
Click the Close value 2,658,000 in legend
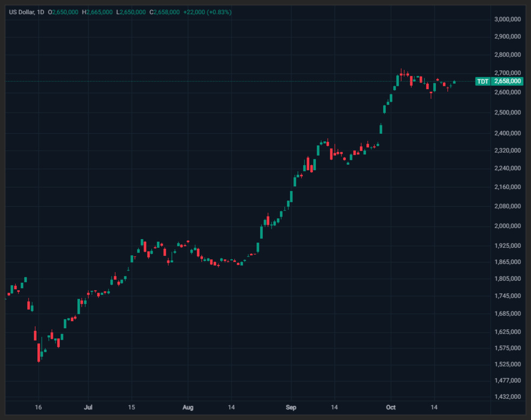pyautogui.click(x=167, y=12)
